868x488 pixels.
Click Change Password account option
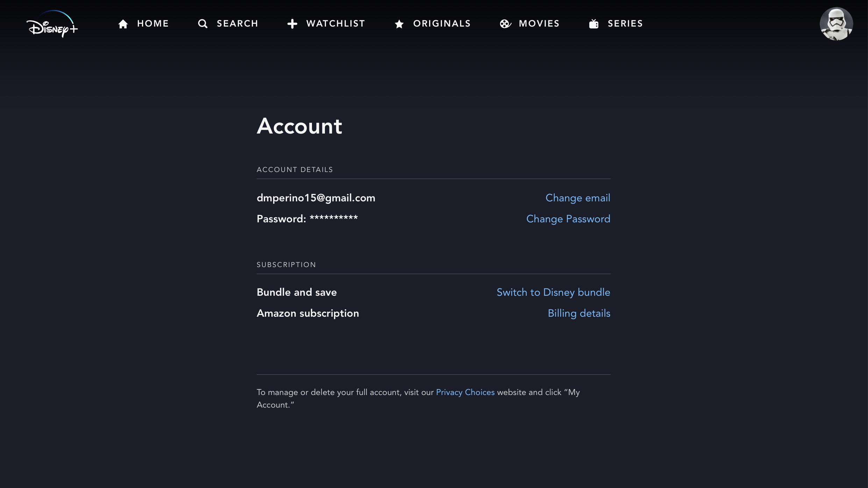click(x=568, y=219)
